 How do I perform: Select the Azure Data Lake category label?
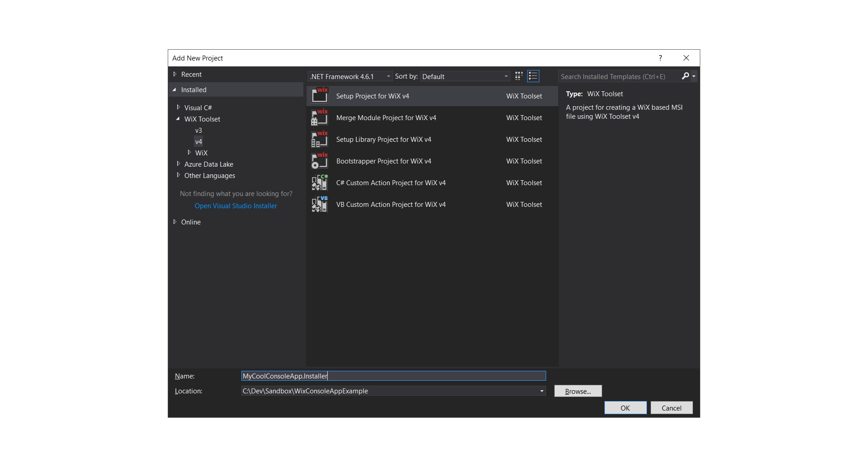click(209, 164)
